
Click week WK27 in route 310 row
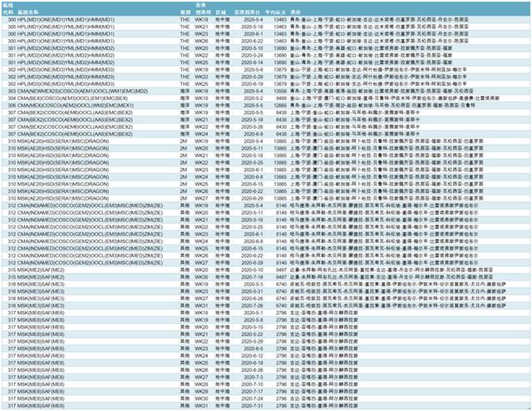click(201, 198)
